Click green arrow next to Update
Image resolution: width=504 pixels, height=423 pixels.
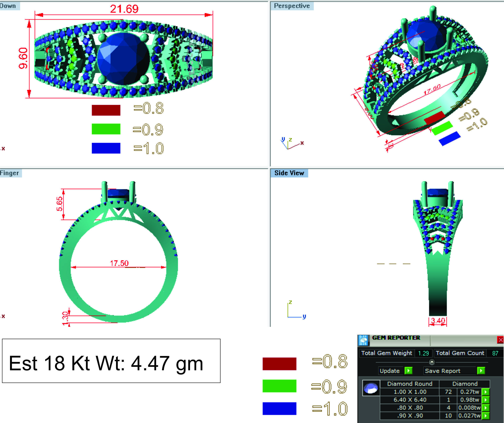coord(408,371)
